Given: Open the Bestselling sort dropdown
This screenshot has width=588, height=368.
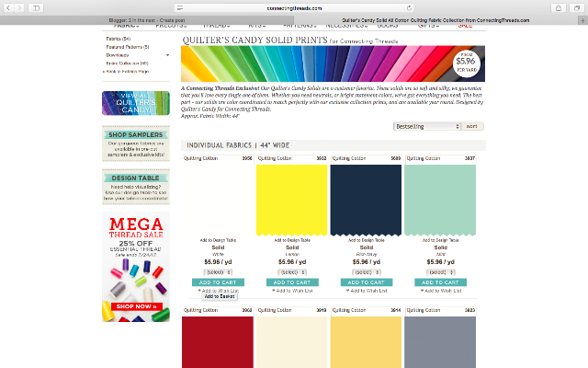Looking at the screenshot, I should tap(426, 127).
